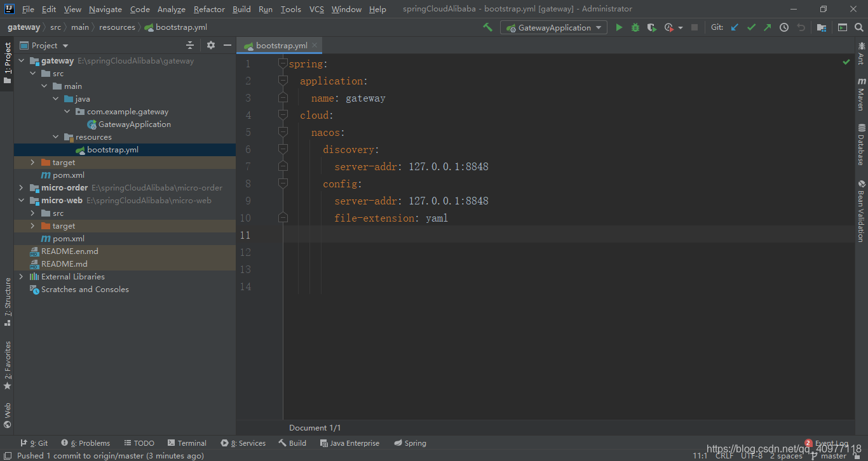Viewport: 868px width, 461px height.
Task: Hide the Project panel minus icon
Action: [x=227, y=45]
